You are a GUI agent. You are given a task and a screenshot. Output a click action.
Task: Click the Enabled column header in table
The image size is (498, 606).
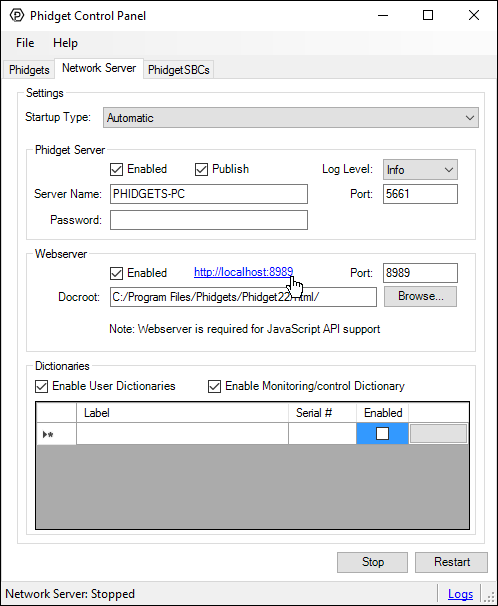point(382,413)
